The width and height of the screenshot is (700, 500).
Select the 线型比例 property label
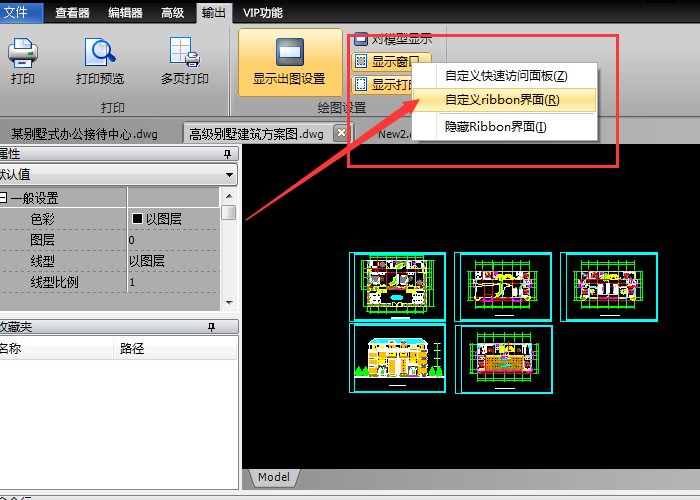coord(54,282)
